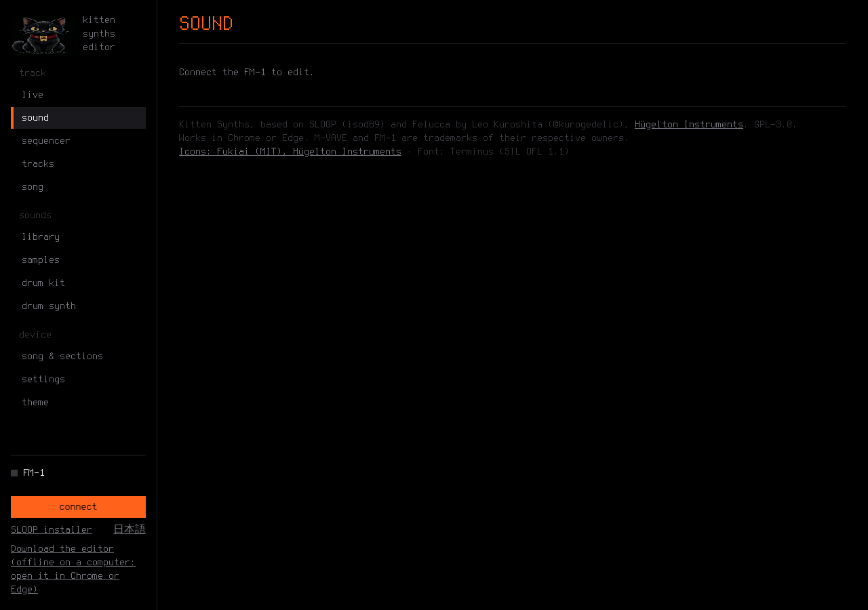Open the live page in sidebar
This screenshot has height=610, width=868.
[x=78, y=95]
